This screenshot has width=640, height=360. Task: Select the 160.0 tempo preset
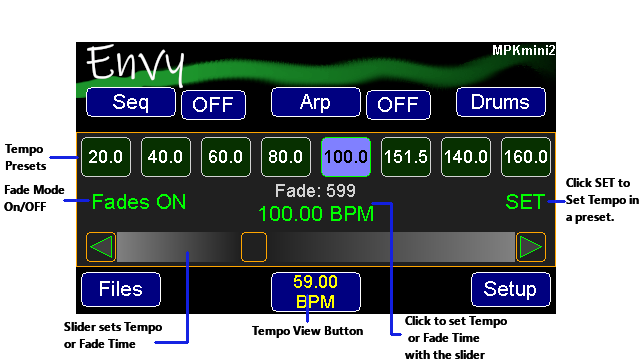[x=526, y=157]
